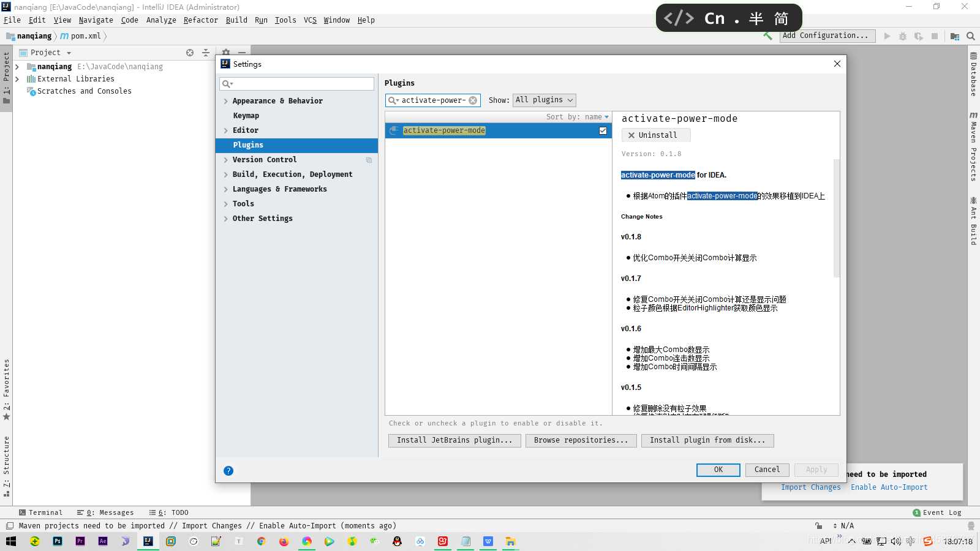This screenshot has width=980, height=551.
Task: Click the plugin description scrollbar
Action: [x=836, y=217]
